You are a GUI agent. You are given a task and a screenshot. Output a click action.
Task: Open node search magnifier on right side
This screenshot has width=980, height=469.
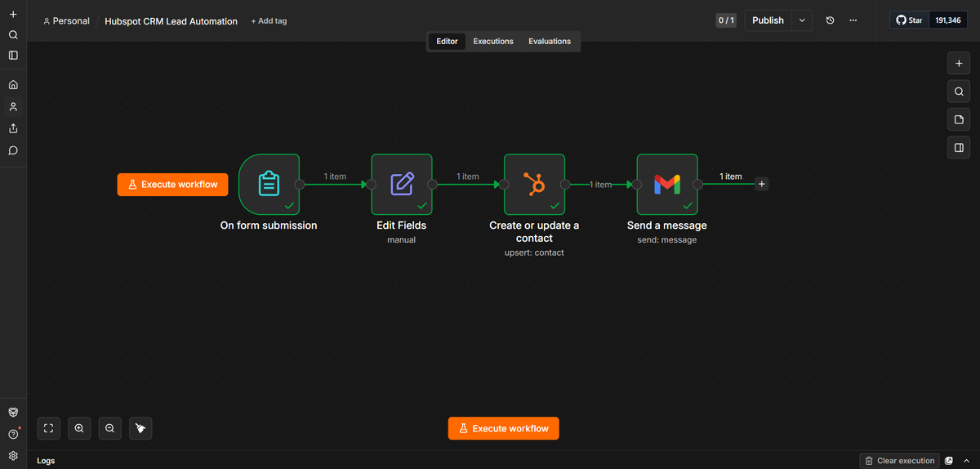point(959,92)
